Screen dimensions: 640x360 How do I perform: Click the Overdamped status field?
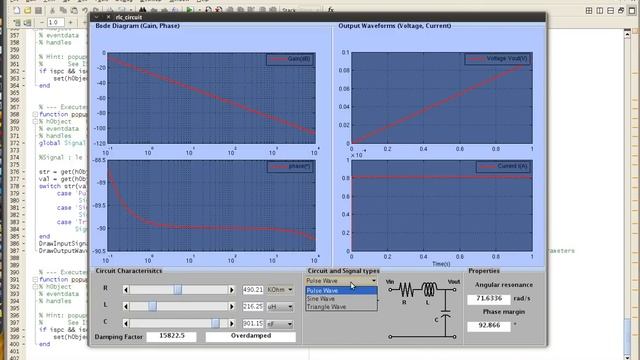click(251, 336)
